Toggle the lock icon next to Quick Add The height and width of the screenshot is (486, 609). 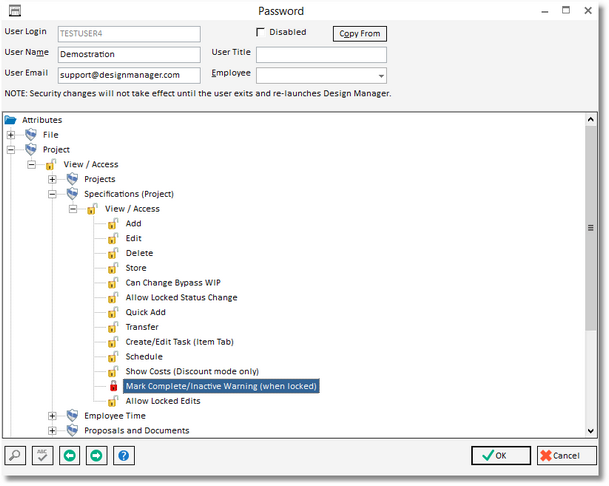coord(113,312)
